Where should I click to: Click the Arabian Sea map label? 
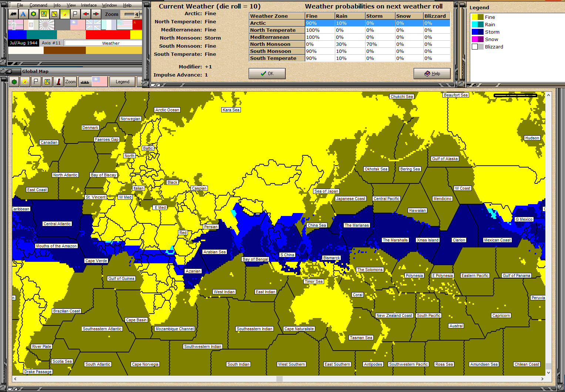click(x=215, y=252)
